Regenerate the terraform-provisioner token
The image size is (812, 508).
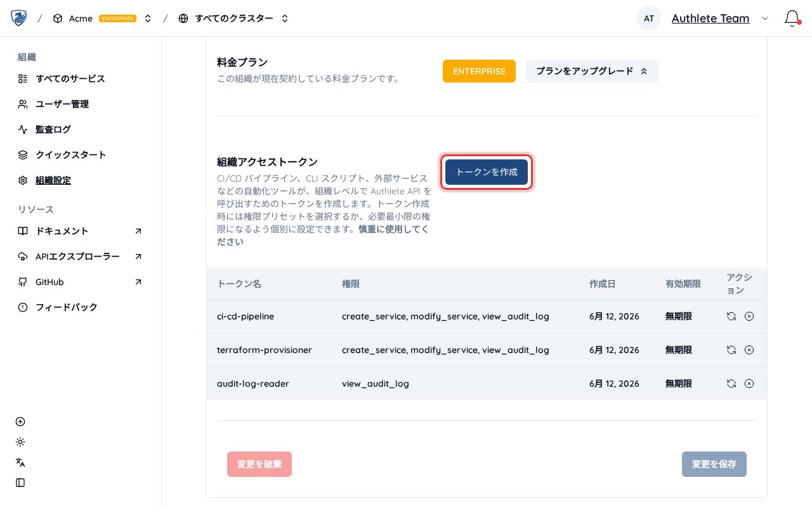pos(731,350)
